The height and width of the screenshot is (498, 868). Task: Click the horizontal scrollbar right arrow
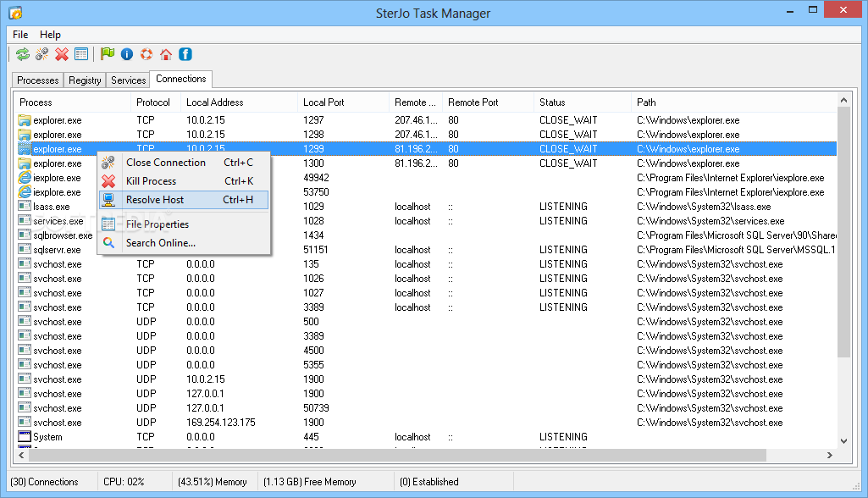pos(830,456)
